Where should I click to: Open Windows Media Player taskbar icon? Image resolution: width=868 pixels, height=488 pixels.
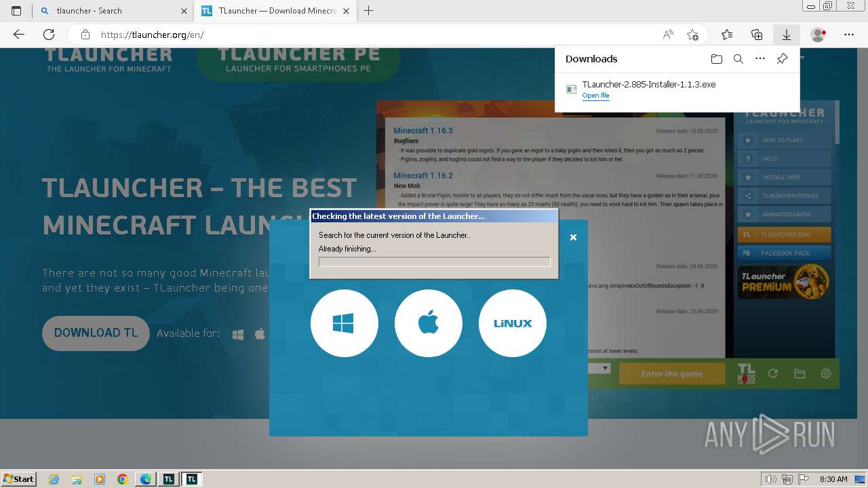tap(100, 479)
